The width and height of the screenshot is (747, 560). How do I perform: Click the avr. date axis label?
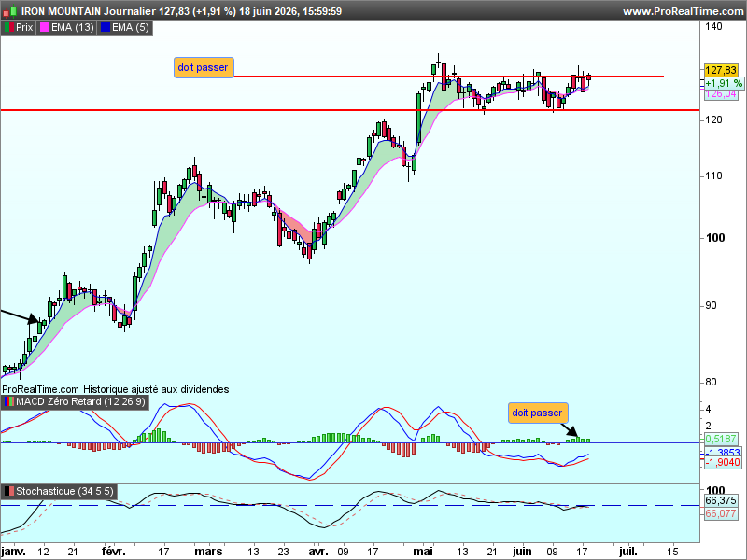318,552
